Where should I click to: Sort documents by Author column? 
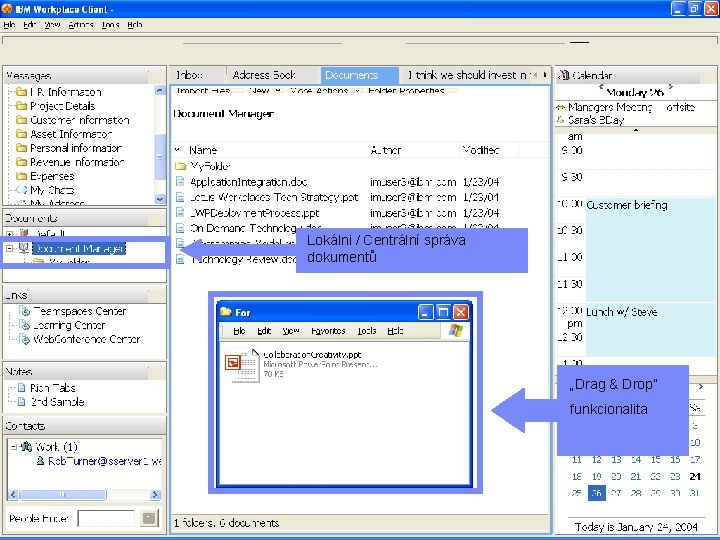coord(386,150)
